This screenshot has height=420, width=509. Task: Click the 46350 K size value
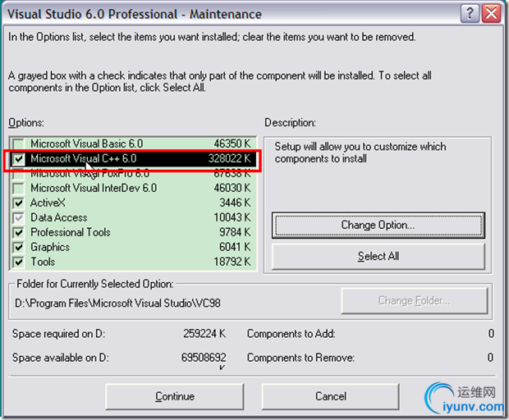(232, 144)
